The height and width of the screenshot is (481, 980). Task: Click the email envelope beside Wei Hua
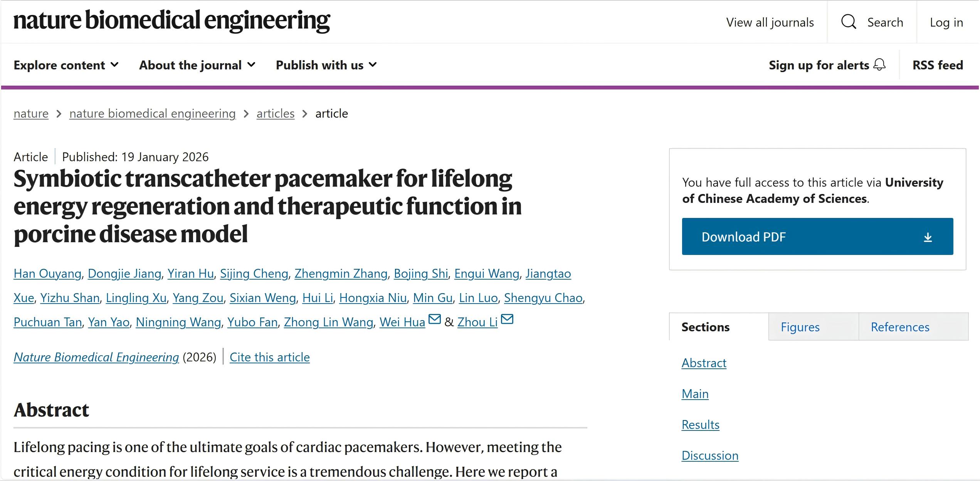point(435,319)
